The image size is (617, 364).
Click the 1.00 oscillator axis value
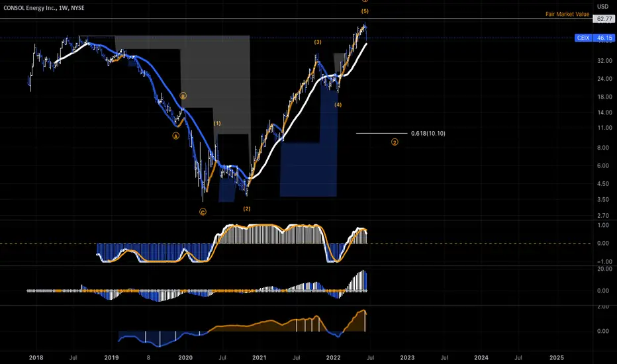pos(603,226)
